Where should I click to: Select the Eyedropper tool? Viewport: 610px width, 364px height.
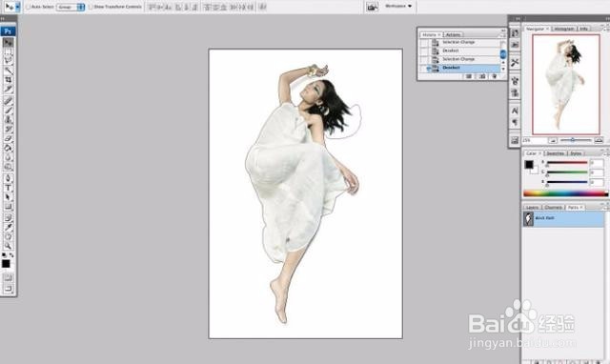[9, 227]
